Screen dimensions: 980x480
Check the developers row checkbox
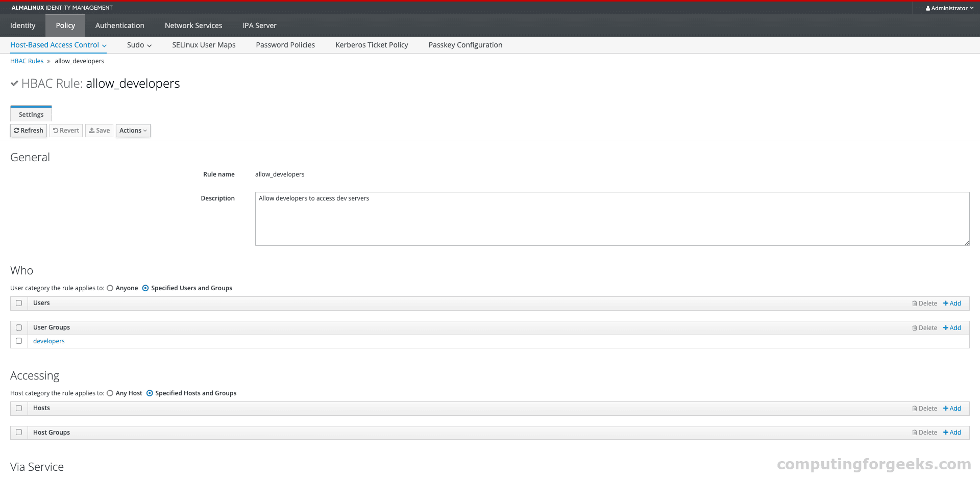click(x=18, y=341)
